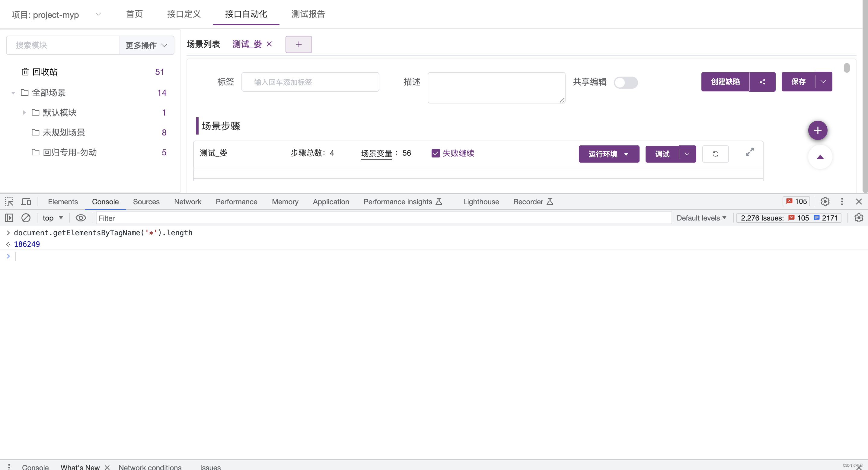Viewport: 868px width, 470px height.
Task: Expand the 保存 dropdown arrow button
Action: (823, 82)
